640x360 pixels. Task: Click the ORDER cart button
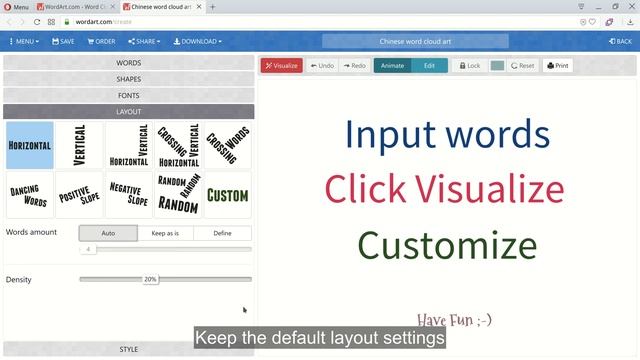101,41
